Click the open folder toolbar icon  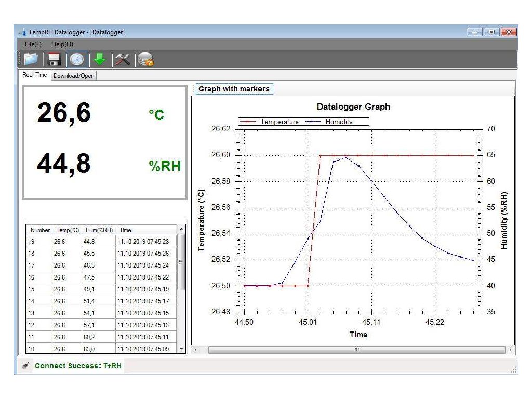coord(31,59)
